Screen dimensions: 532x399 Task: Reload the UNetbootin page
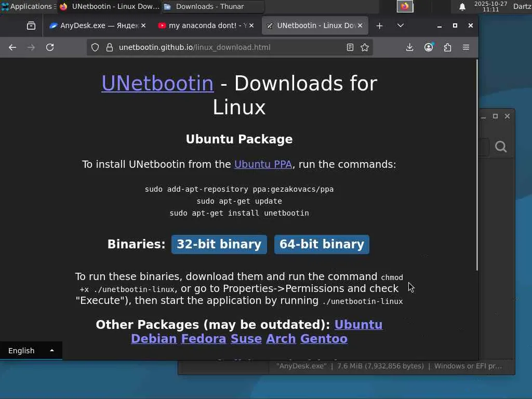(50, 47)
